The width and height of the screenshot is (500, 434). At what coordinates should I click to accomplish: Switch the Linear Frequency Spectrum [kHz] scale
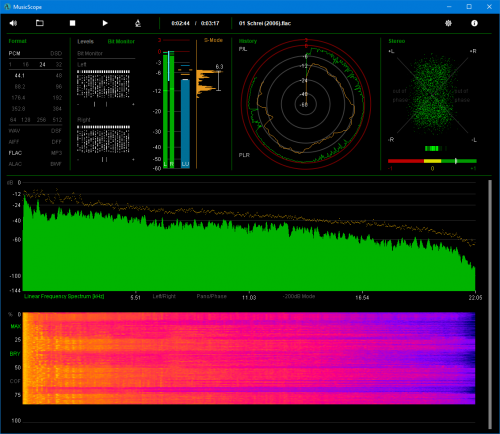[x=64, y=296]
